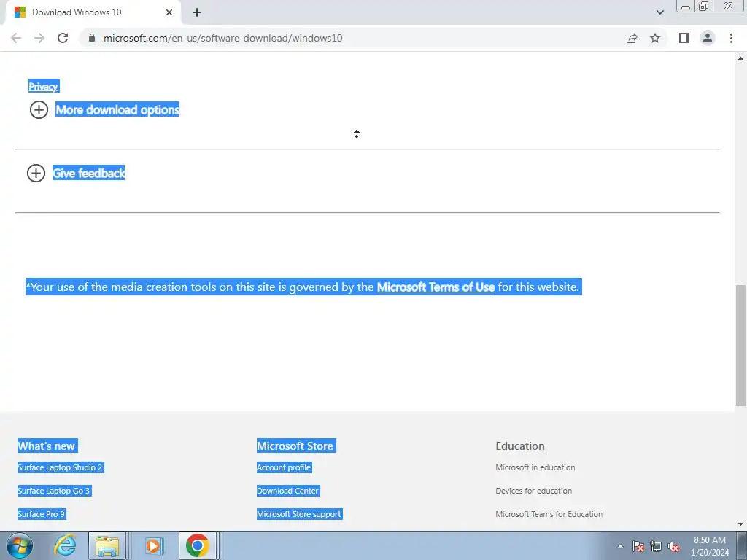The image size is (747, 560).
Task: Bookmark this page with star icon
Action: (x=655, y=38)
